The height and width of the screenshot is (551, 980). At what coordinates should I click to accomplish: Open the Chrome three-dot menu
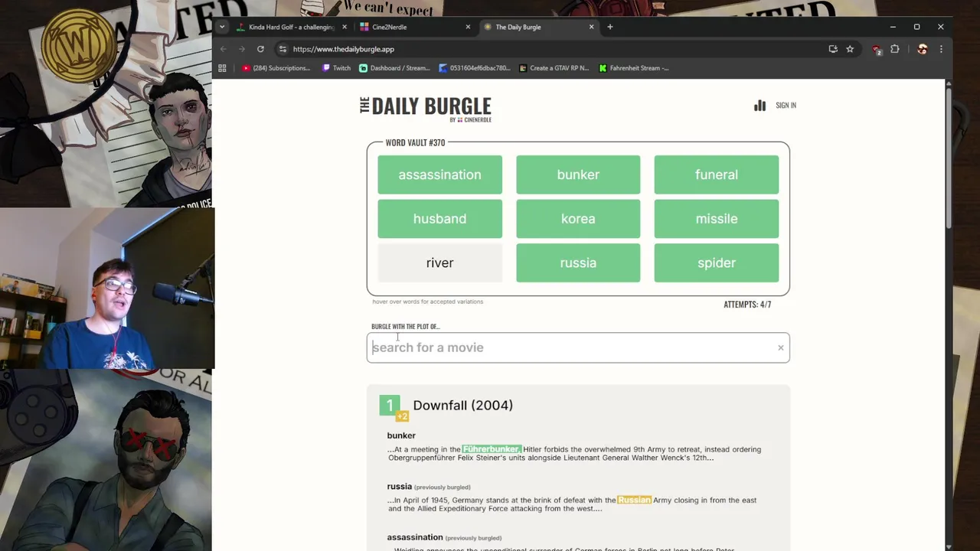pos(941,49)
